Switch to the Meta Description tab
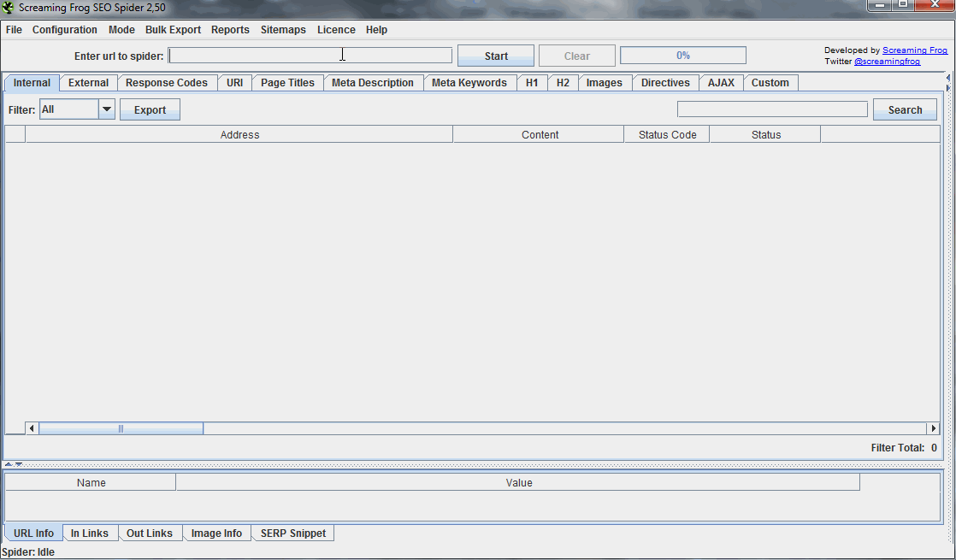The width and height of the screenshot is (956, 560). click(372, 83)
